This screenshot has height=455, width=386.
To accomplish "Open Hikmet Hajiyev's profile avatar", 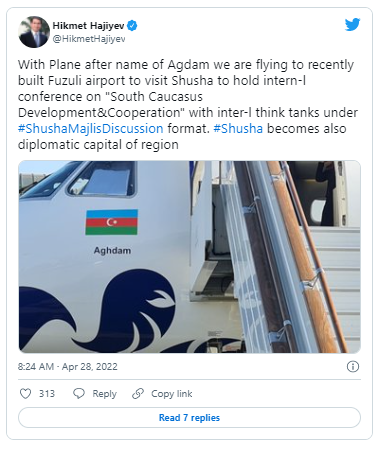I will pyautogui.click(x=34, y=32).
